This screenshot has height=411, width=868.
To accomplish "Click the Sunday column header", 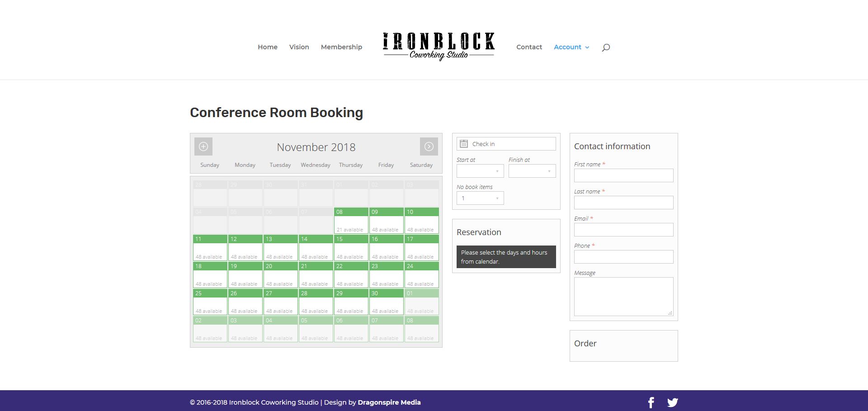I will point(210,165).
